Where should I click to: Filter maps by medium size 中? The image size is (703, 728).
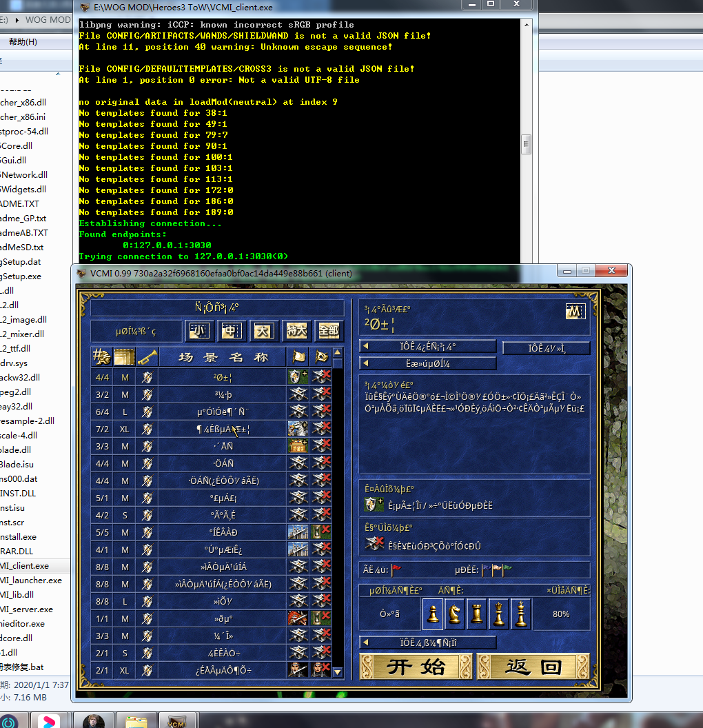pos(232,331)
